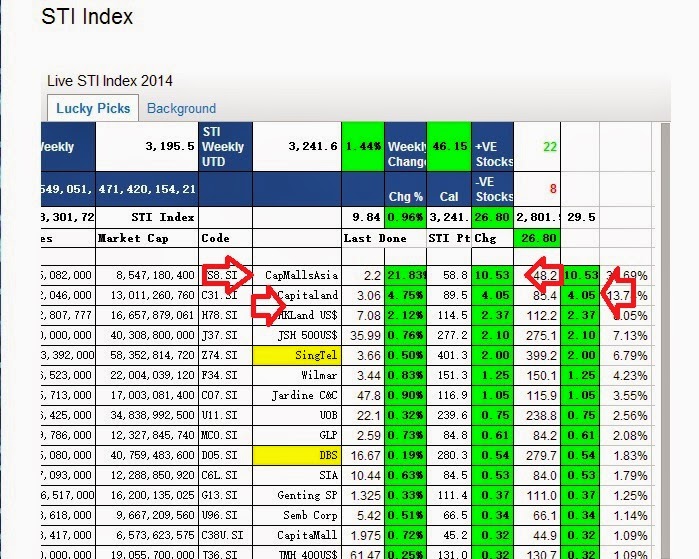Click code F34.SI

219,375
